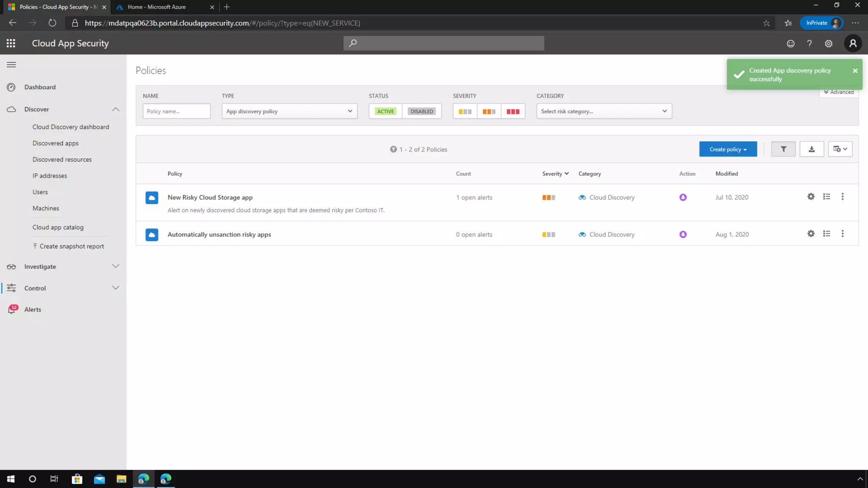This screenshot has height=488, width=868.
Task: Open the help question mark icon
Action: click(809, 44)
